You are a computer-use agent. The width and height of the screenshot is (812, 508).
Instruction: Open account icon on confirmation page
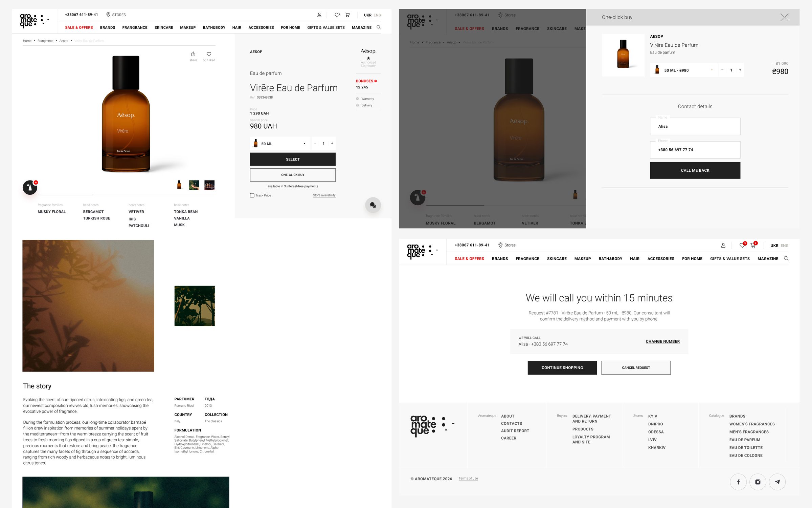[723, 245]
